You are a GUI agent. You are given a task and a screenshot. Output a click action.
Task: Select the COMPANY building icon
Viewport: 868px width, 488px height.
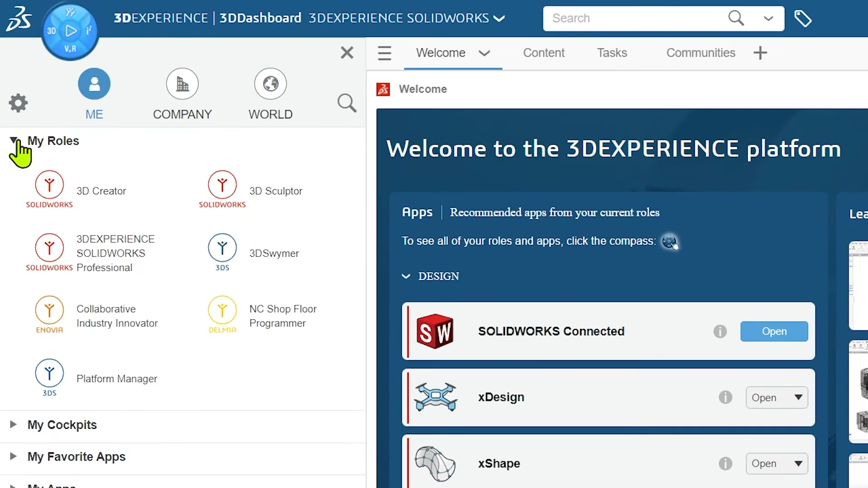182,84
